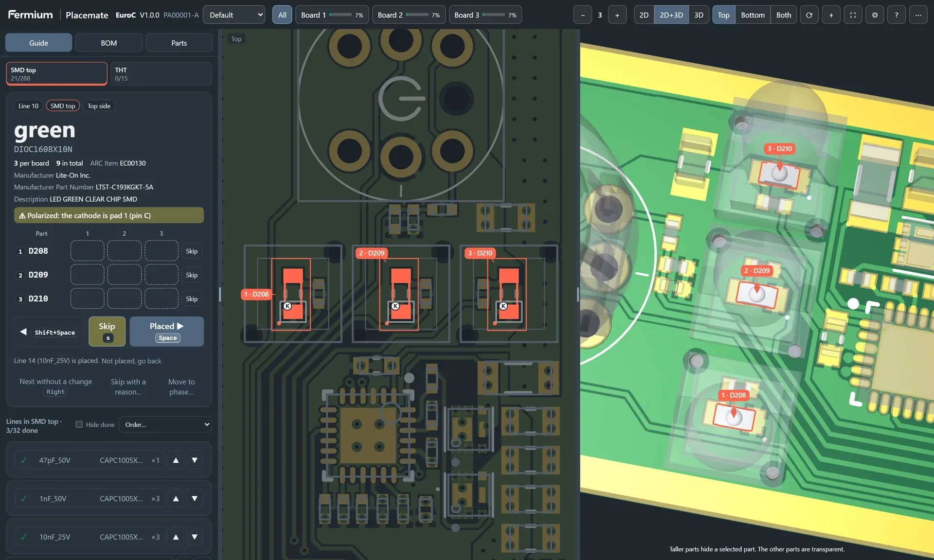Open the more options ellipsis menu

pos(918,15)
